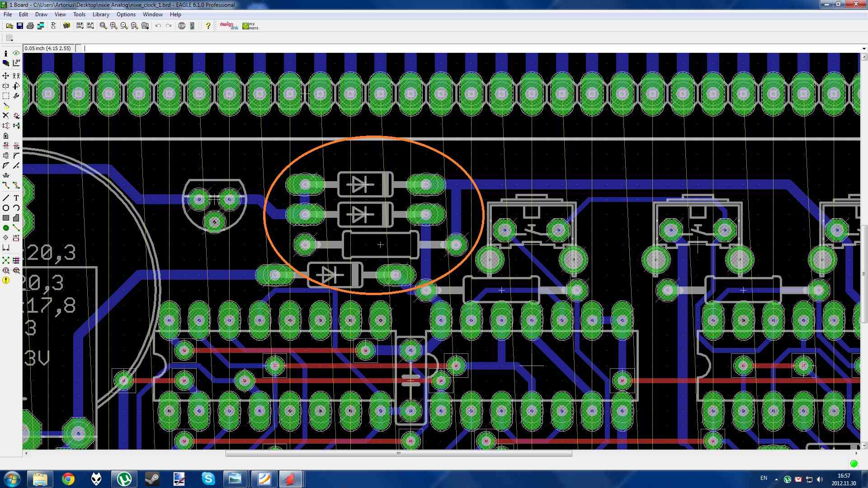This screenshot has height=488, width=868.
Task: Open the SCR script dropdown
Action: pos(80,26)
